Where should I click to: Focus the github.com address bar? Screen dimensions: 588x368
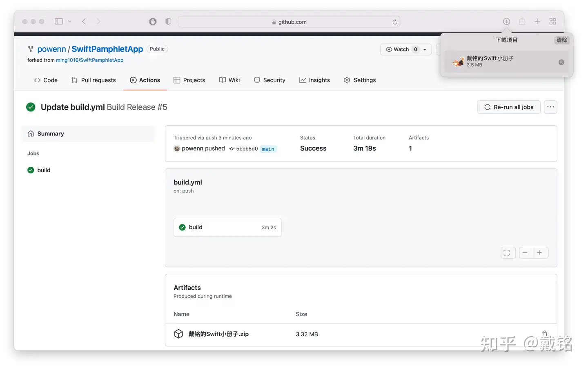(289, 22)
